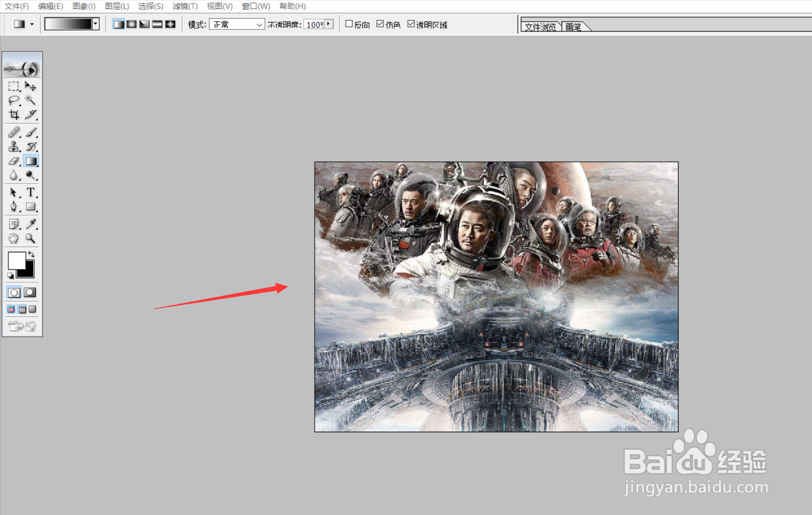
Task: Select the Blur tool
Action: (x=14, y=176)
